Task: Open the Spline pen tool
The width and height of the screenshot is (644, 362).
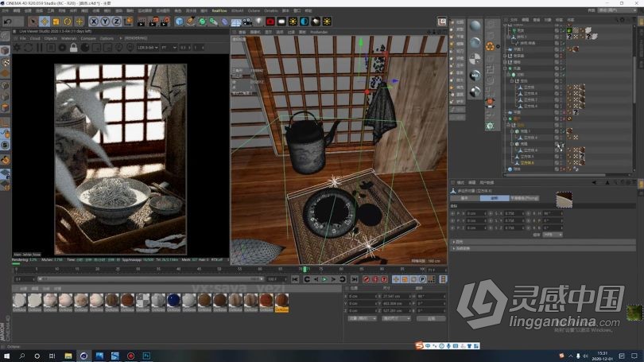Action: [x=191, y=21]
